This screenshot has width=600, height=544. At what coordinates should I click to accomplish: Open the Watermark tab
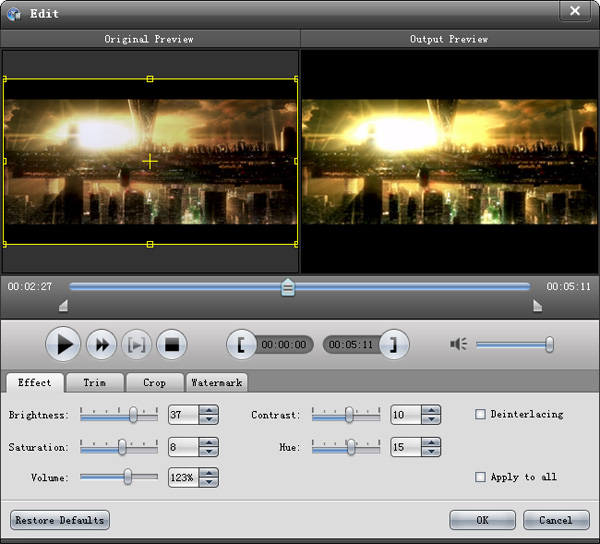click(x=217, y=383)
